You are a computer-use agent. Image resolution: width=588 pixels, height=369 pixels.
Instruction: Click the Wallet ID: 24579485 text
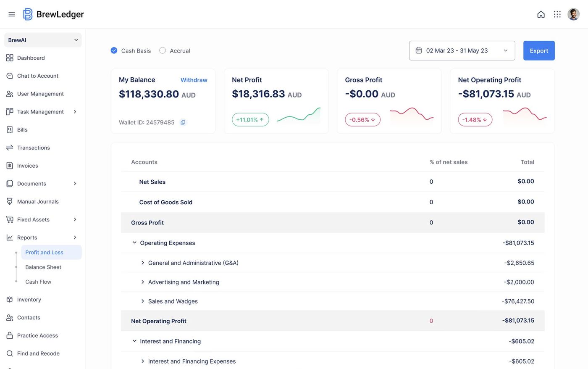[x=147, y=122]
